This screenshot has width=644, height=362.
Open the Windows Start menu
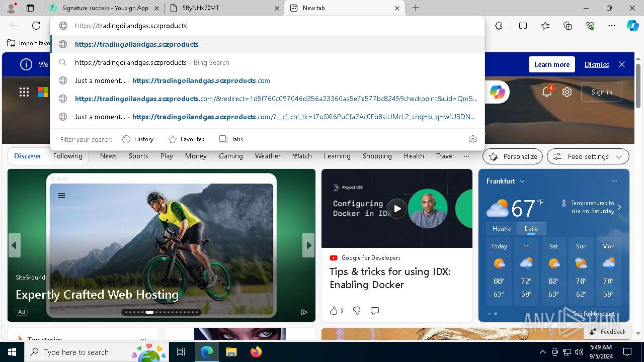(12, 352)
